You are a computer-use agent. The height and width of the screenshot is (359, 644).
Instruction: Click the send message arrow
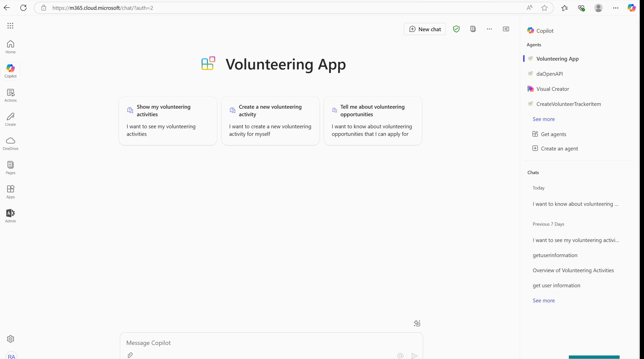click(x=415, y=355)
